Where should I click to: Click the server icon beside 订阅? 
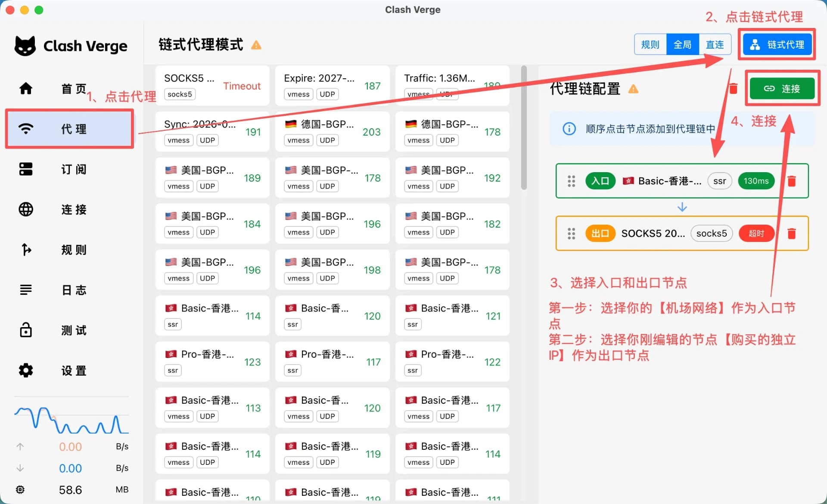click(x=26, y=169)
